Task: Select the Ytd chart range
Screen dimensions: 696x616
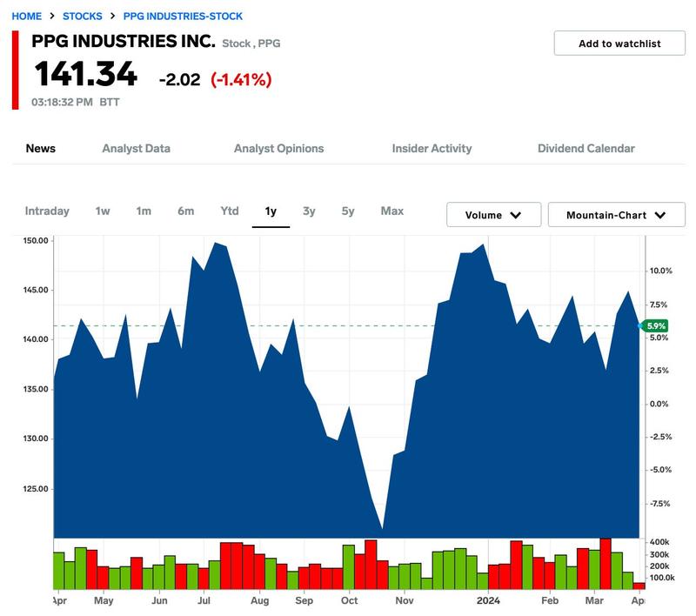Action: point(230,211)
